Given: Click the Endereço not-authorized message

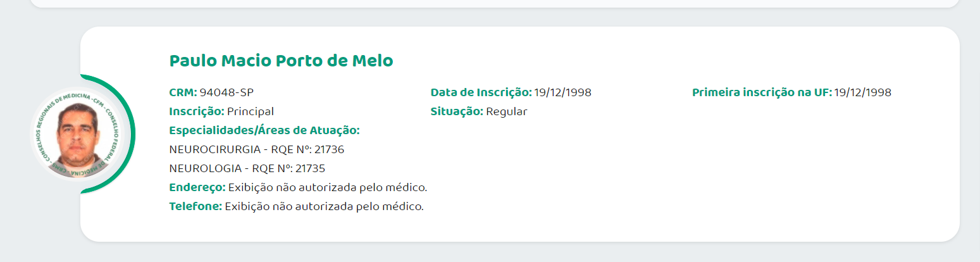Looking at the screenshot, I should click(328, 187).
